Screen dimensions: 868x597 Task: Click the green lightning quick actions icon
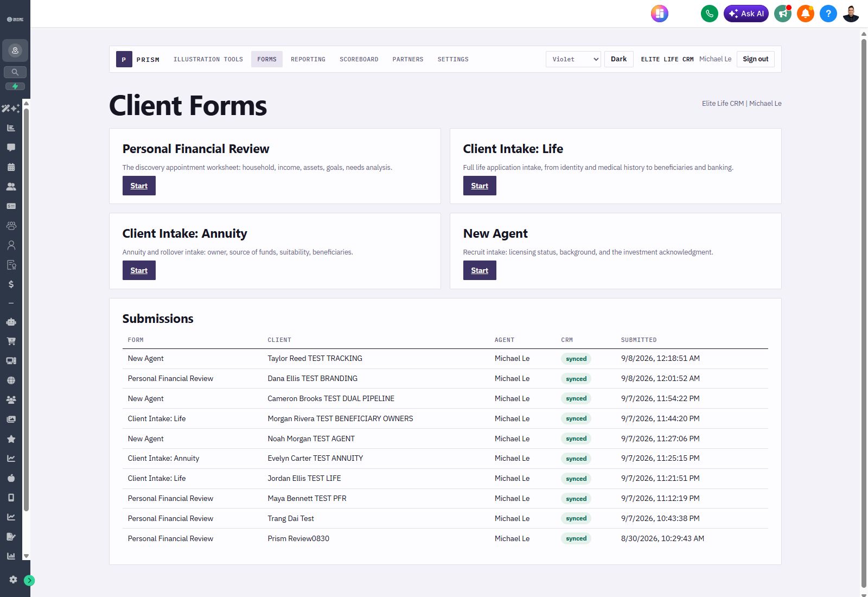[x=15, y=86]
